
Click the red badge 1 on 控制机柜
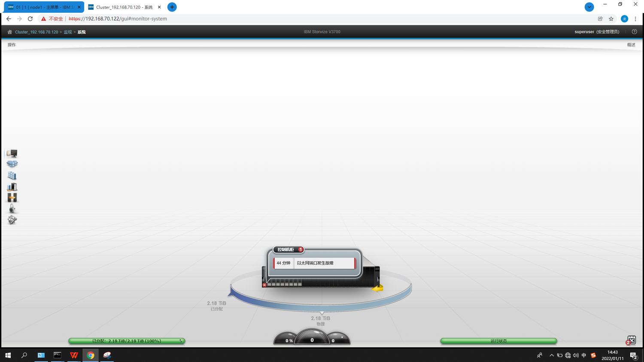click(x=301, y=250)
